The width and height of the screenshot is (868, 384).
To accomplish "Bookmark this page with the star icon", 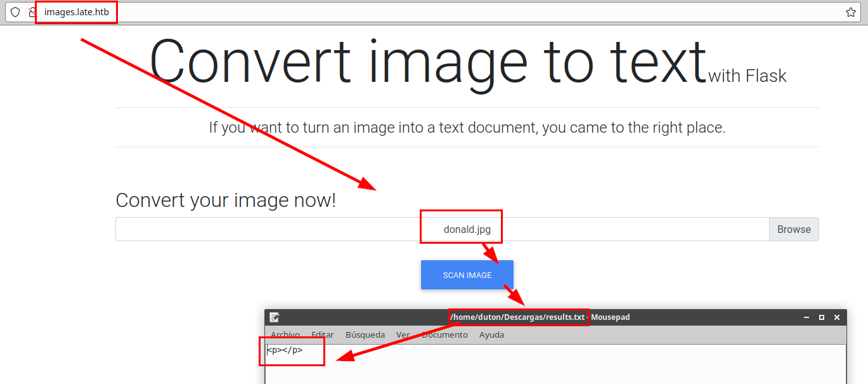I will click(851, 12).
